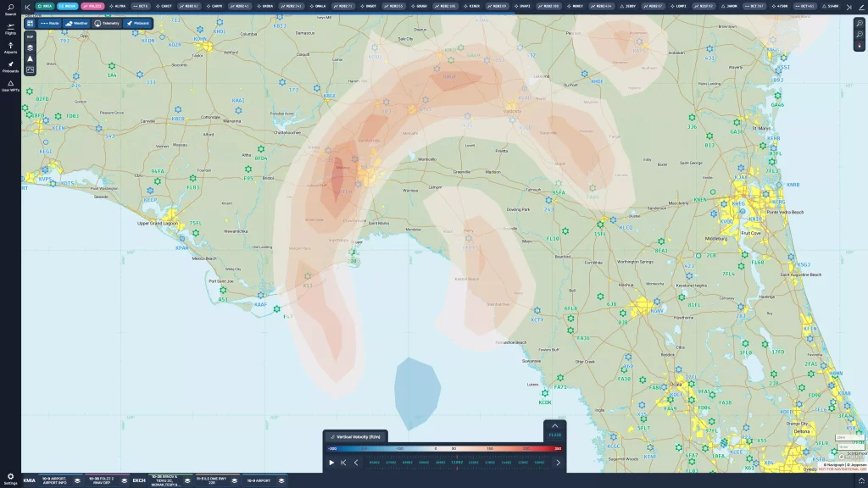The height and width of the screenshot is (488, 868).
Task: Open Settings from the bottom-left corner
Action: [x=9, y=479]
